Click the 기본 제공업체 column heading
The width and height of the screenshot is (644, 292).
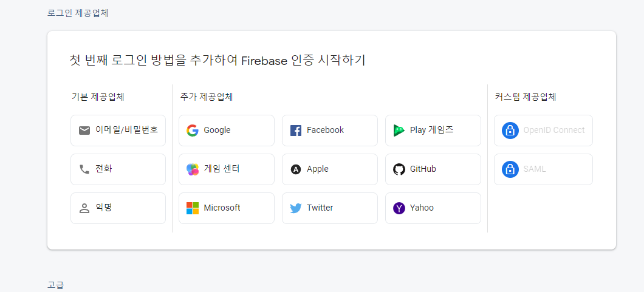click(x=98, y=97)
